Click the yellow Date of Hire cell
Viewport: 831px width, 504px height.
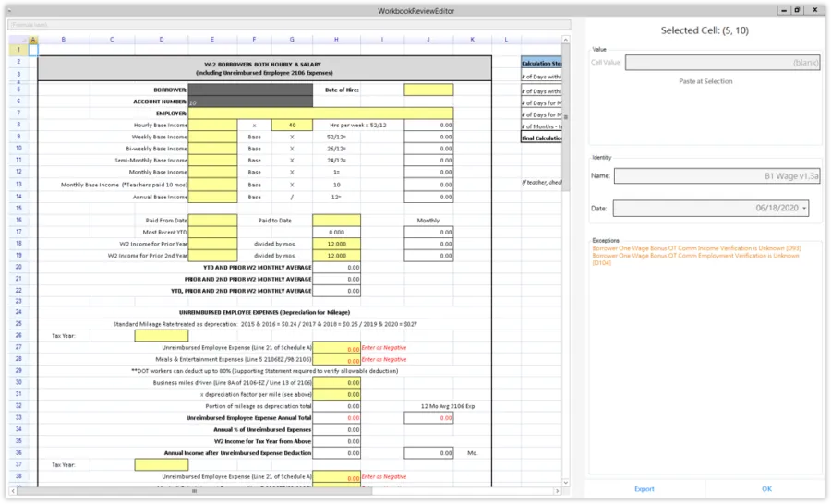[428, 90]
